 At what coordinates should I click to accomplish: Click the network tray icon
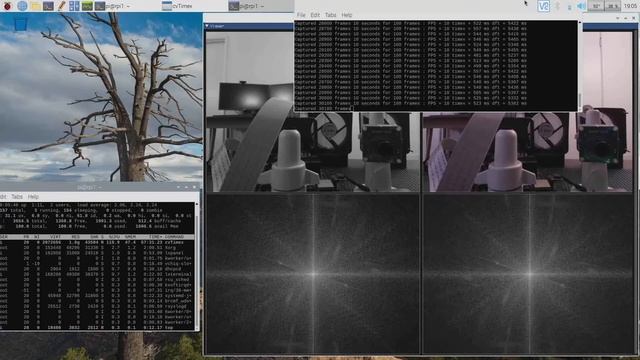569,6
